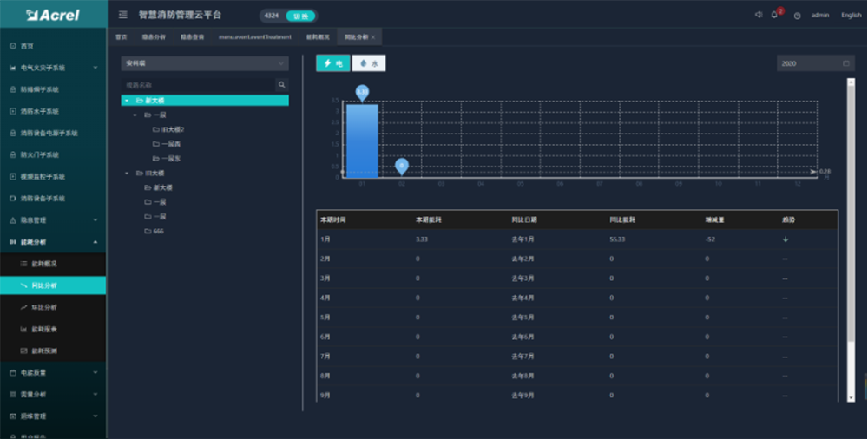The image size is (868, 439).
Task: Click the search magnifier in tree panel
Action: (x=281, y=85)
